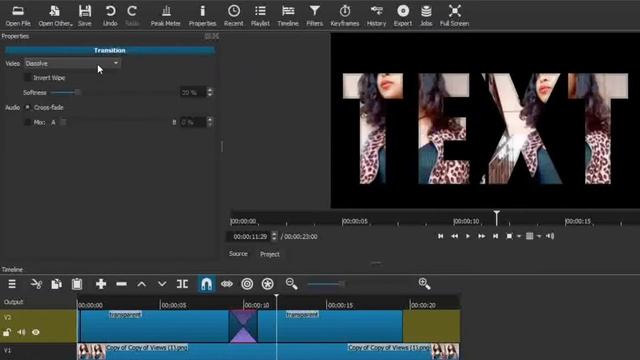Copy the selected timeline clip
Viewport: 640px width, 360px height.
pyautogui.click(x=56, y=284)
